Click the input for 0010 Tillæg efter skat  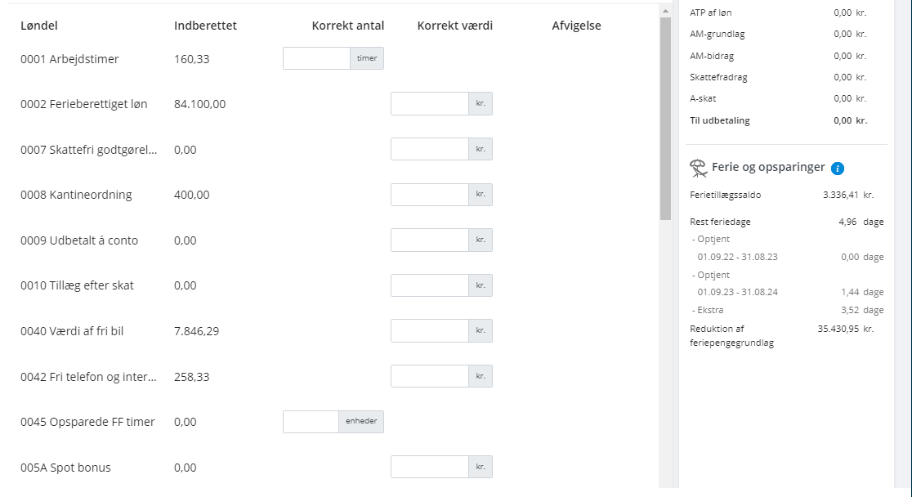tap(429, 285)
